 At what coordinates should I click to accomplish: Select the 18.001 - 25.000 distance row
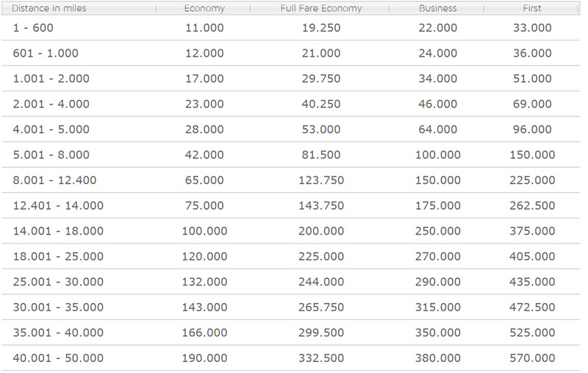click(x=290, y=256)
